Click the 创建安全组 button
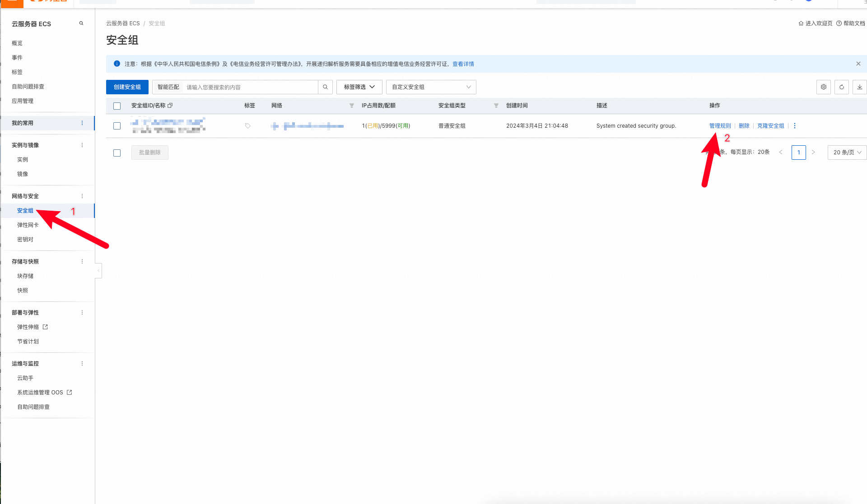This screenshot has width=867, height=504. click(127, 87)
